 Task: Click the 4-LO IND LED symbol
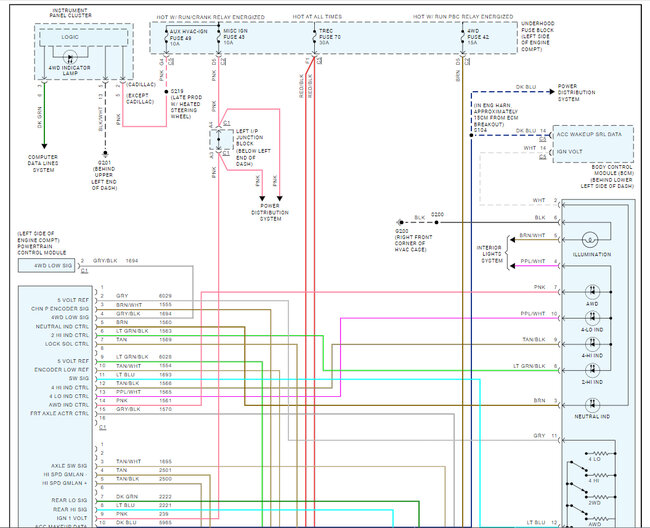click(592, 318)
